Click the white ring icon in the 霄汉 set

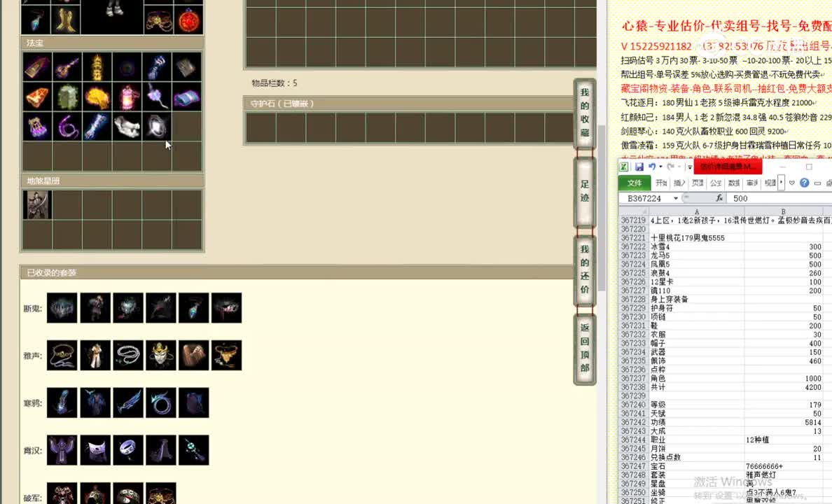[x=127, y=449]
